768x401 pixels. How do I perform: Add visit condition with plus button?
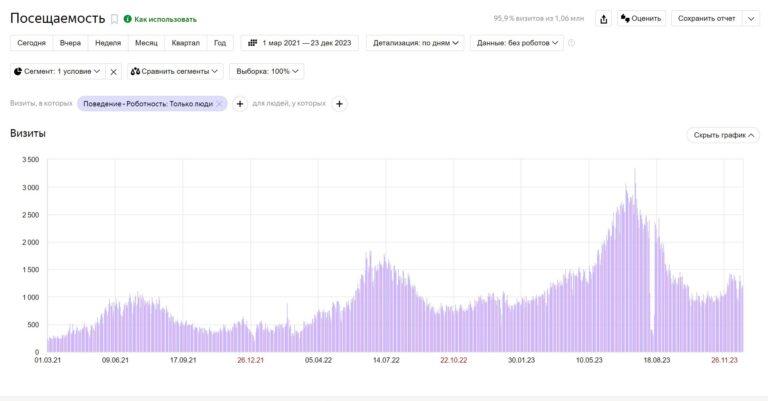(240, 104)
